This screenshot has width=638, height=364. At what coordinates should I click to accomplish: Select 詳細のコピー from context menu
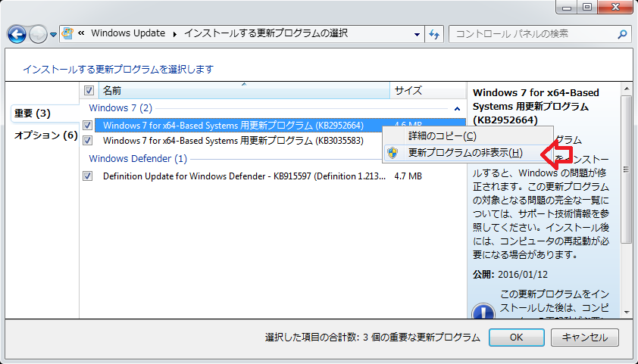[x=442, y=136]
